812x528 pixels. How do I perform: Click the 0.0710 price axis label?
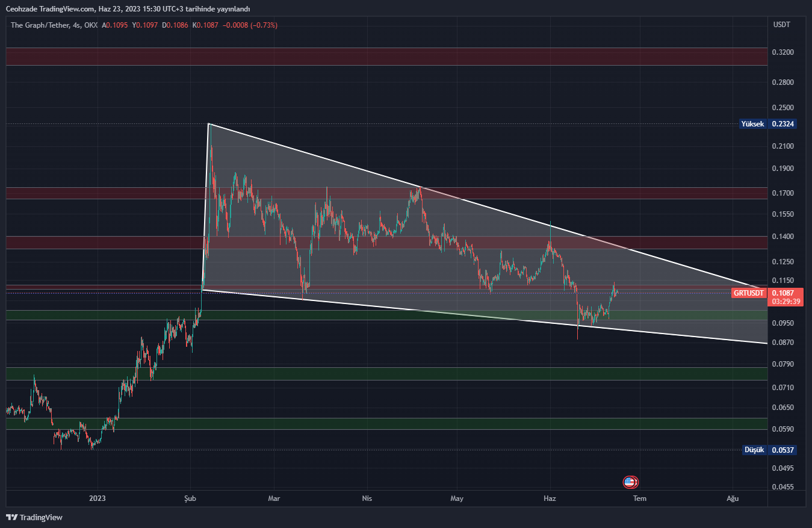pyautogui.click(x=783, y=388)
